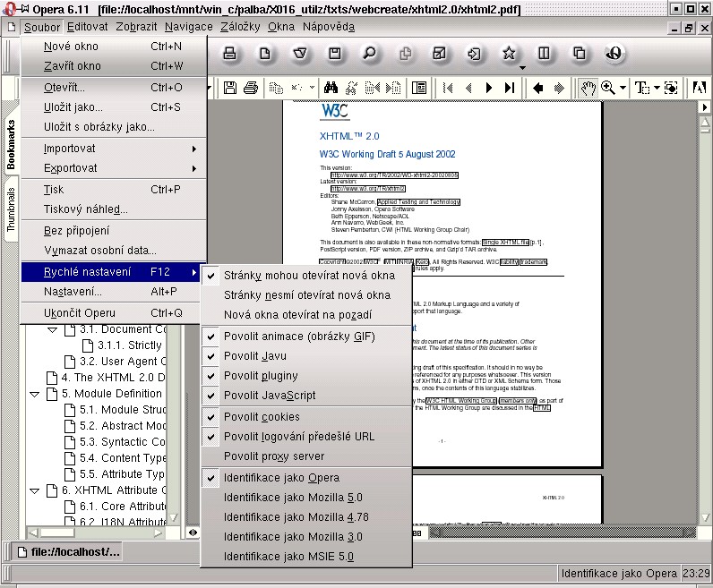Choose Uložit s obrázky jako menu item
Screen dimensions: 713x588
click(114, 127)
